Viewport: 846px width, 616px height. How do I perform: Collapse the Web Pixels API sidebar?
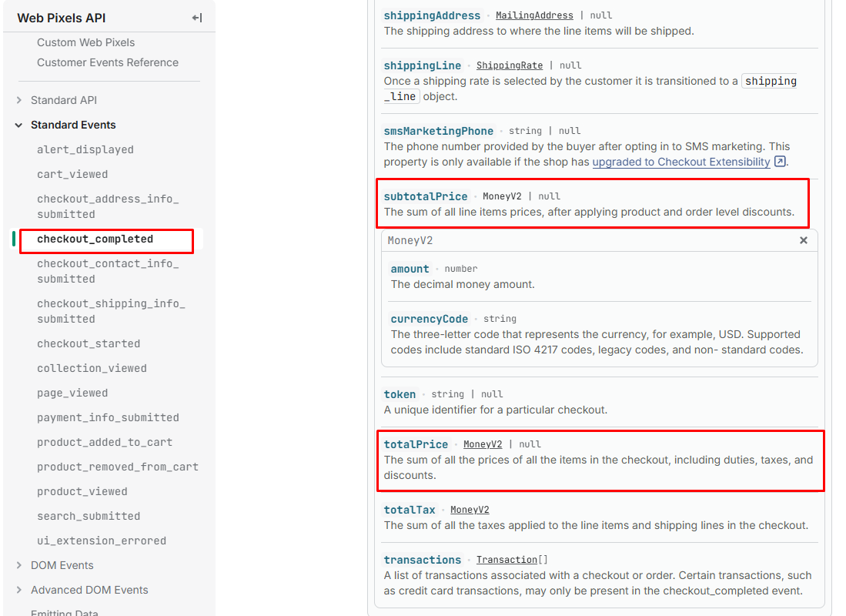click(197, 18)
